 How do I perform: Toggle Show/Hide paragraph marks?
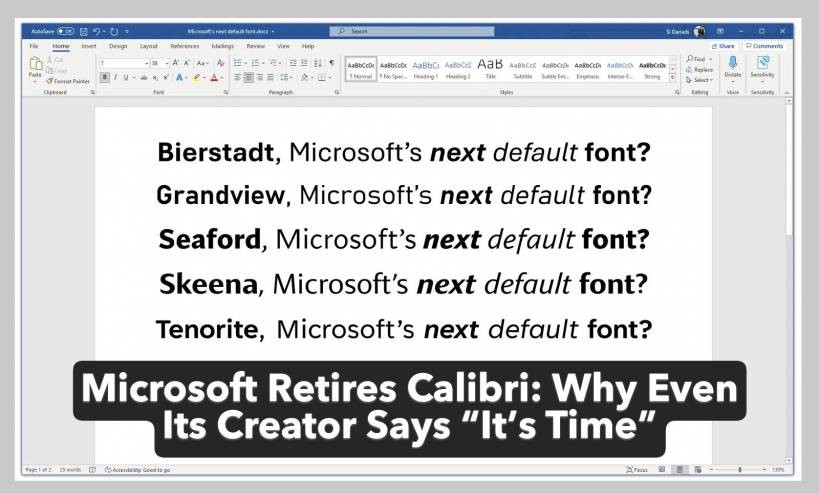pyautogui.click(x=332, y=63)
